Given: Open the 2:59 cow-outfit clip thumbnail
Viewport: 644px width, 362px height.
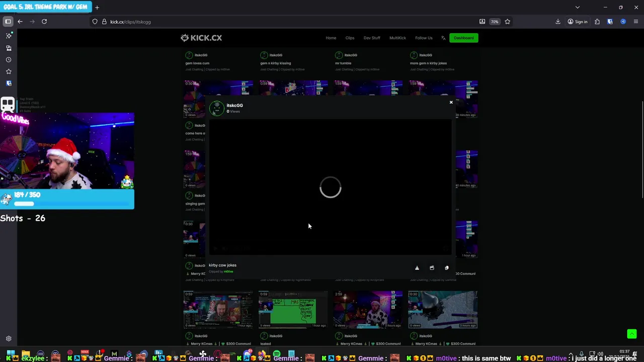Looking at the screenshot, I should coord(368,310).
